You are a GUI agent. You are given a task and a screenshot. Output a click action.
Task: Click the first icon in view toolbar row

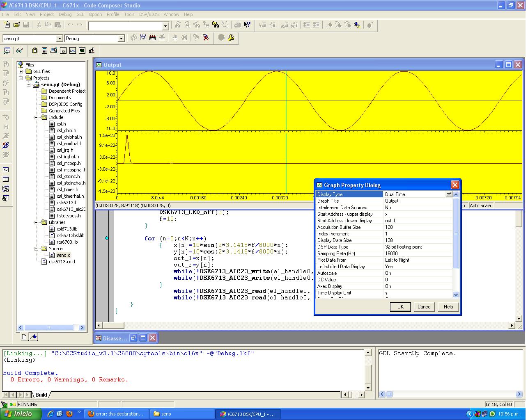(x=7, y=50)
